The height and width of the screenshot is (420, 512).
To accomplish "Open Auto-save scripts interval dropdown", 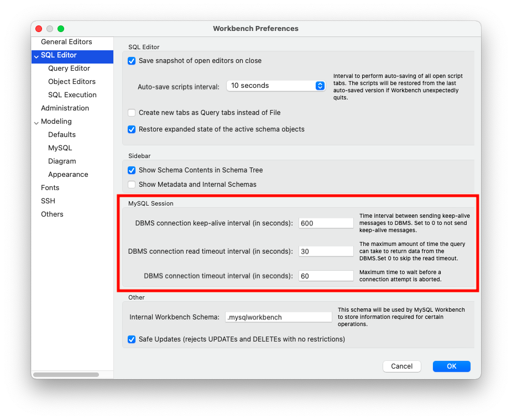I will pos(276,86).
